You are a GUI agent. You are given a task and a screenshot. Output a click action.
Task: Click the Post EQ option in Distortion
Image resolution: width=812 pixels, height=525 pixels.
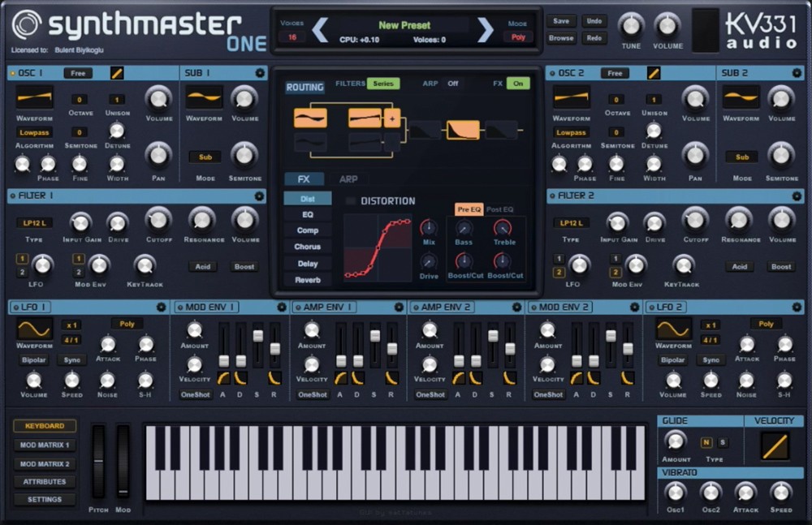pyautogui.click(x=499, y=209)
